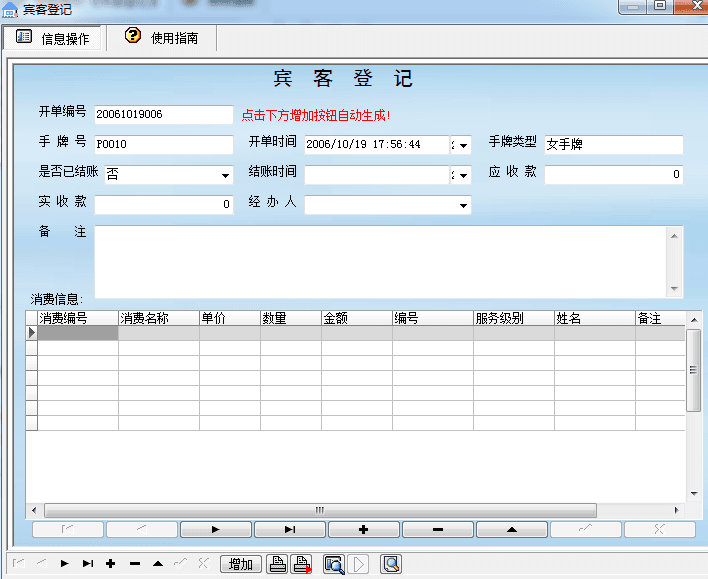The width and height of the screenshot is (708, 579).
Task: Click the 备注 text area
Action: click(380, 260)
